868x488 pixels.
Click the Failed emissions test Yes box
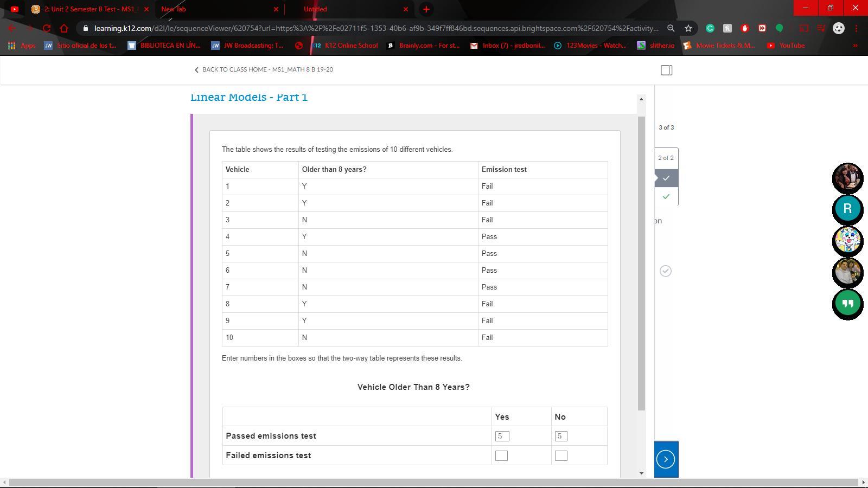[501, 455]
